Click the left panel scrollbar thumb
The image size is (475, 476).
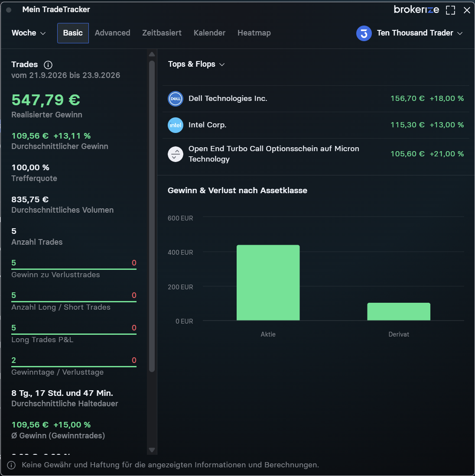click(x=152, y=217)
